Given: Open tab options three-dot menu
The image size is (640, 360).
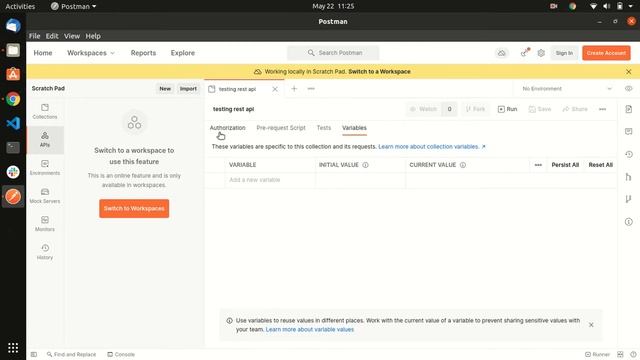Looking at the screenshot, I should [x=311, y=89].
